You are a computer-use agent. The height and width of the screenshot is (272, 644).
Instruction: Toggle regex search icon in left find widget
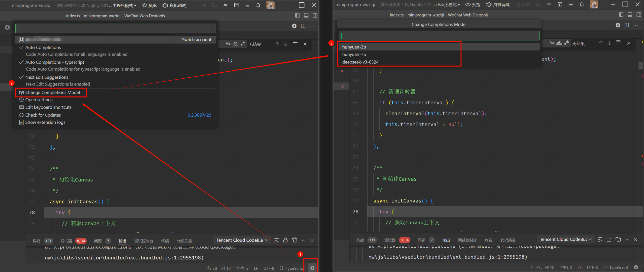243,43
